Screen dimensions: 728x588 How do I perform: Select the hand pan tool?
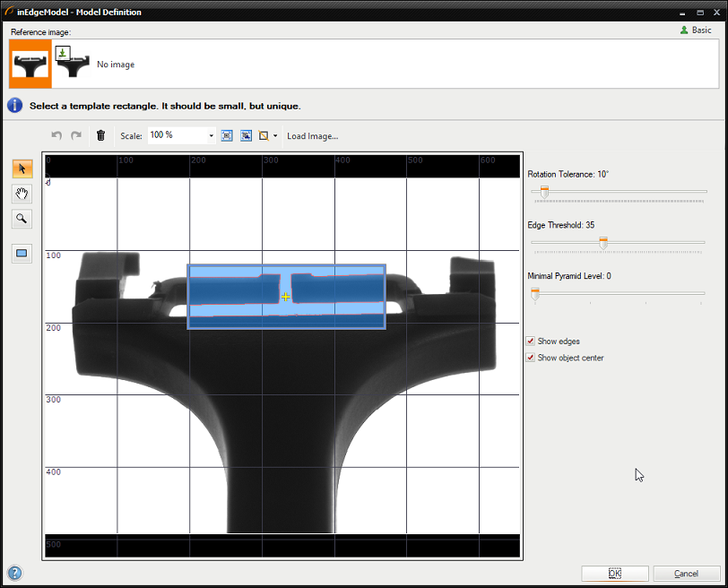pyautogui.click(x=22, y=194)
